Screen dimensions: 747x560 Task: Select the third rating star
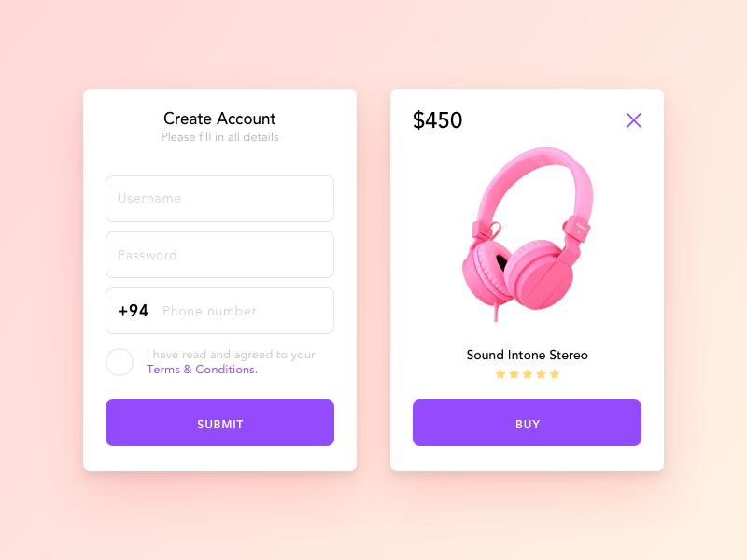coord(528,374)
